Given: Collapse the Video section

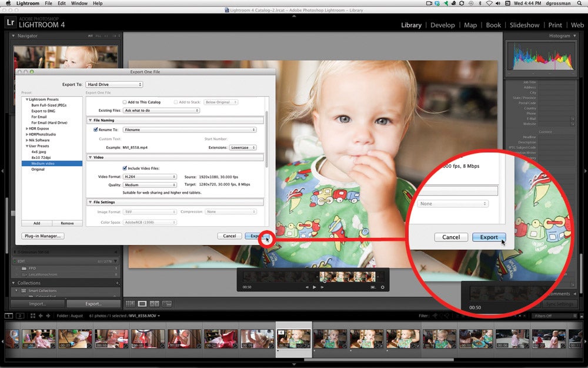Looking at the screenshot, I should [91, 157].
